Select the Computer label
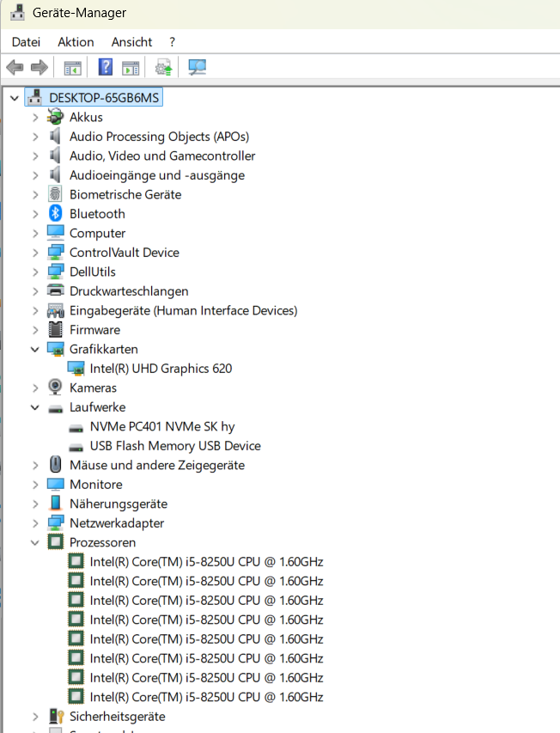 [97, 233]
